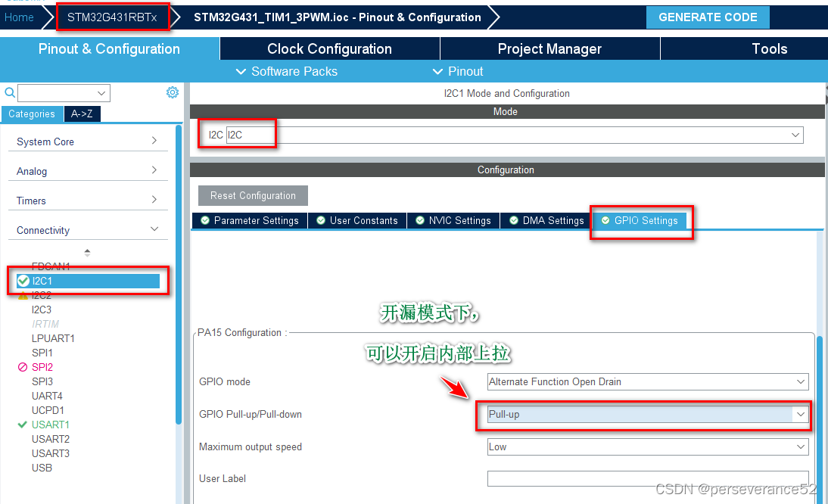Switch to the Project Manager tab
The image size is (828, 504).
(x=549, y=48)
